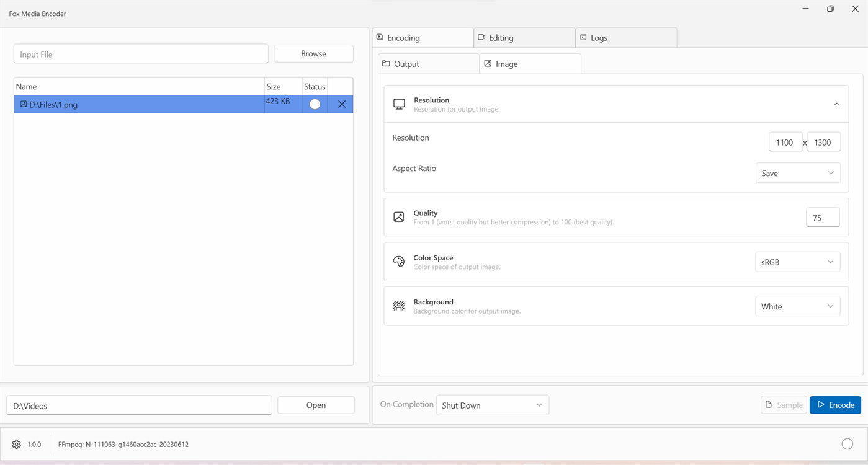Screen dimensions: 868x465
Task: Click the Status column header
Action: point(315,86)
